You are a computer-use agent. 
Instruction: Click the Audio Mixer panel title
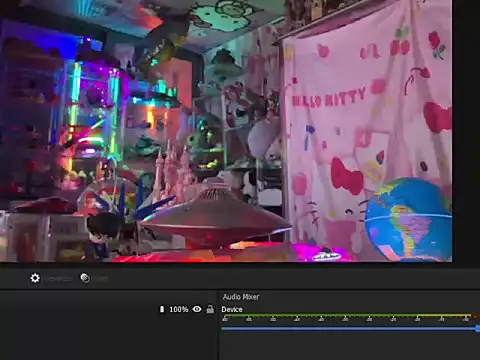[241, 297]
